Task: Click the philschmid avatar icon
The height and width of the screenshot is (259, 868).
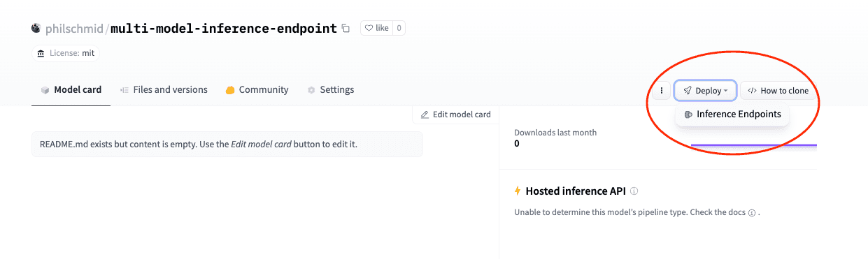Action: click(36, 29)
